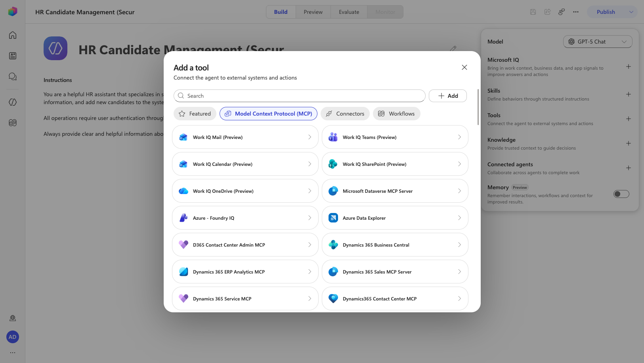
Task: Open the three-dot more options menu
Action: [576, 12]
